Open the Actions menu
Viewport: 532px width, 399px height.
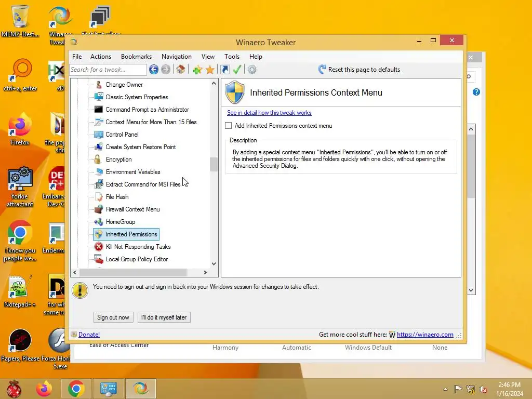(101, 57)
